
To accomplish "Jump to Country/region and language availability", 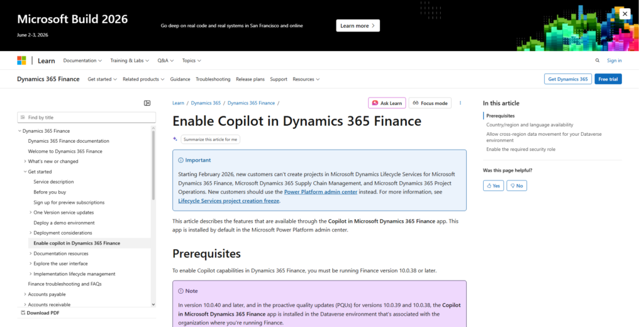I will [x=530, y=125].
